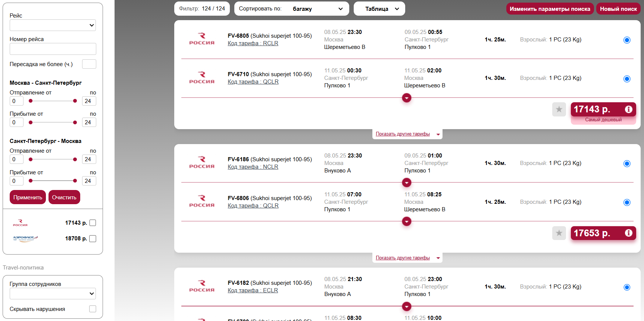This screenshot has width=644, height=321.
Task: Click Moscow departure time slider left handle
Action: pyautogui.click(x=31, y=101)
